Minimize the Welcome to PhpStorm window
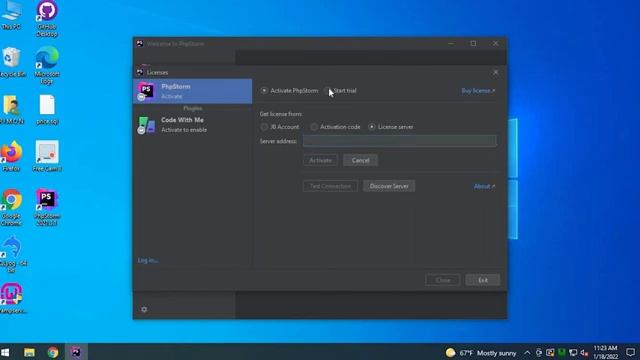 coord(451,43)
